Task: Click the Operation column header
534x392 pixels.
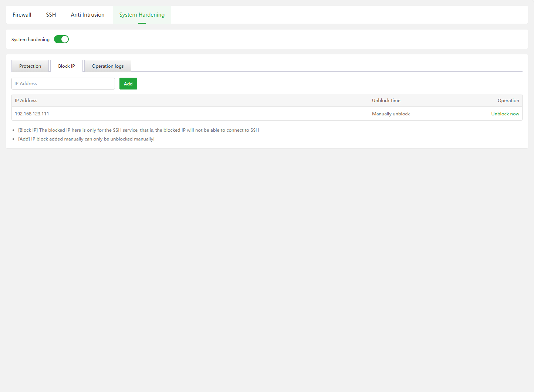Action: tap(508, 101)
